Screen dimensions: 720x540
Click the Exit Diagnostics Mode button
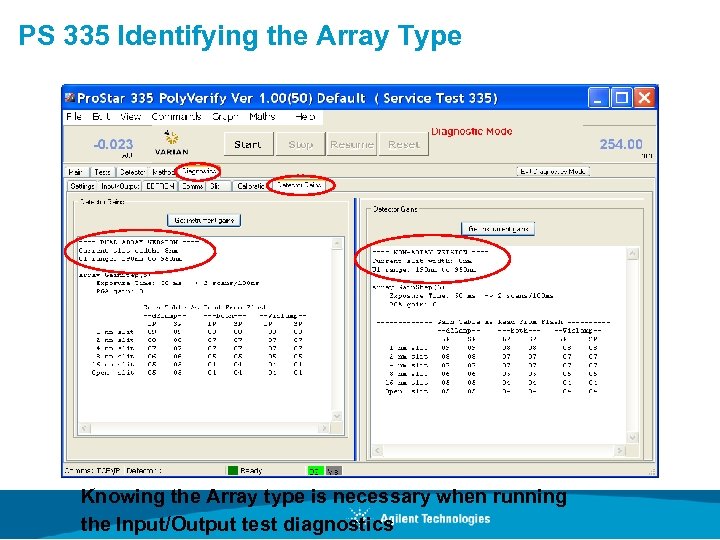tap(553, 171)
